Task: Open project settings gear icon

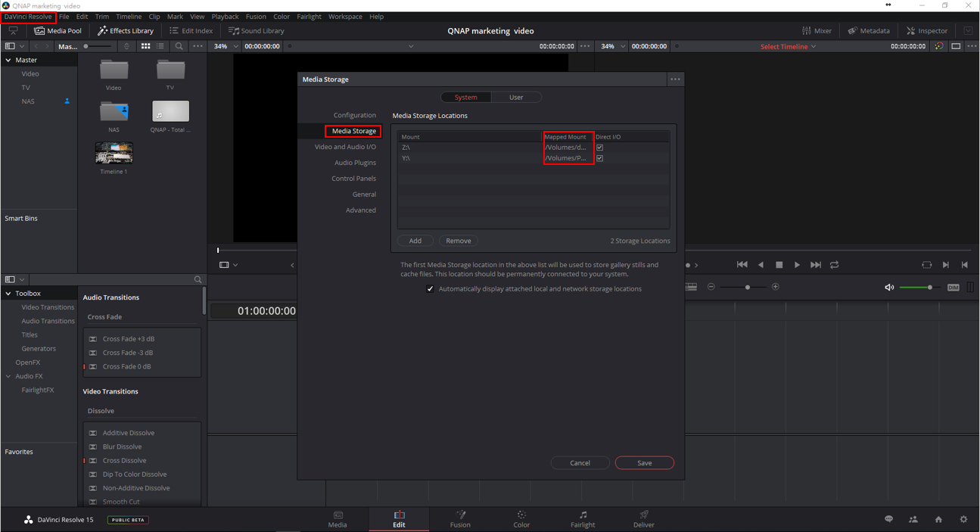Action: (963, 520)
